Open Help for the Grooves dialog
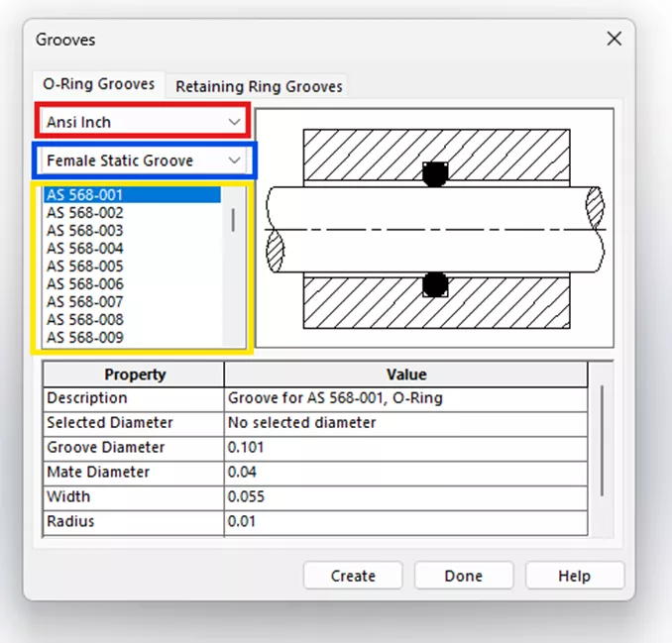This screenshot has height=643, width=672. point(575,576)
